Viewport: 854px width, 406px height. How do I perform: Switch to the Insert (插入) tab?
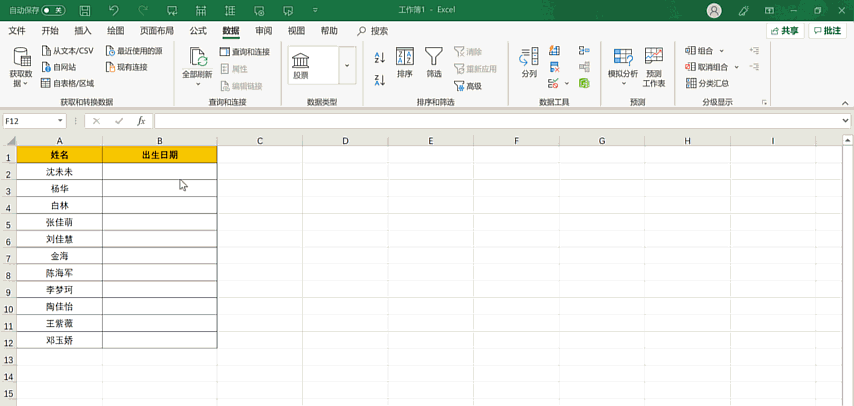[x=83, y=31]
